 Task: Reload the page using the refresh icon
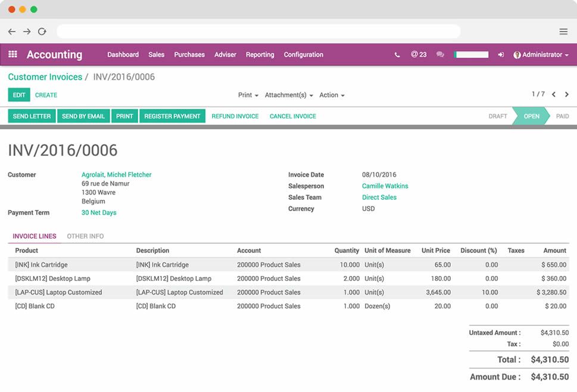[41, 31]
